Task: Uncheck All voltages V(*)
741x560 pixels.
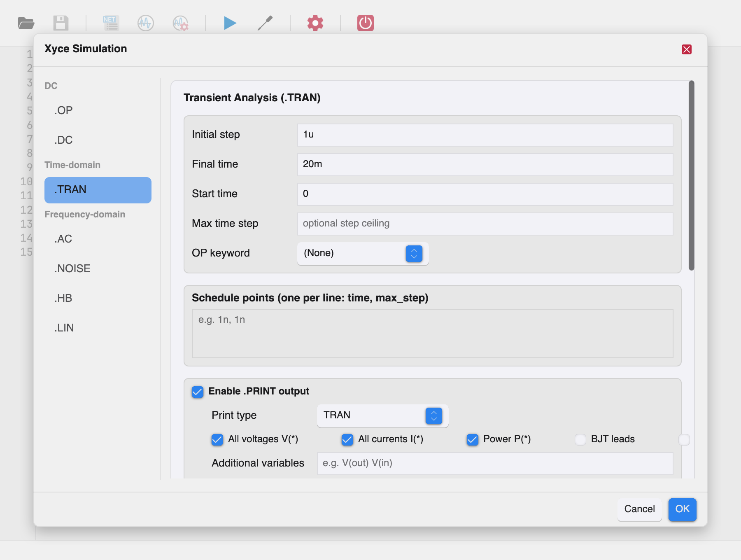Action: [x=217, y=439]
